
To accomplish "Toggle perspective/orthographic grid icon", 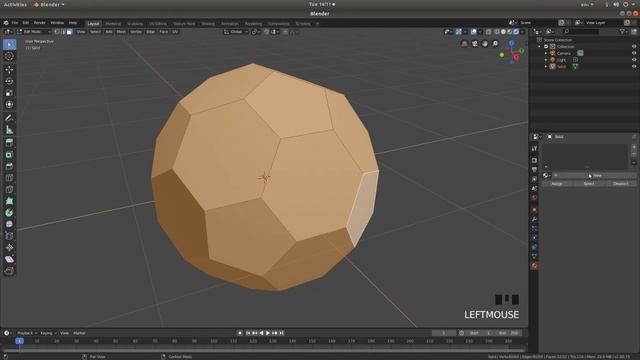I will [x=464, y=44].
